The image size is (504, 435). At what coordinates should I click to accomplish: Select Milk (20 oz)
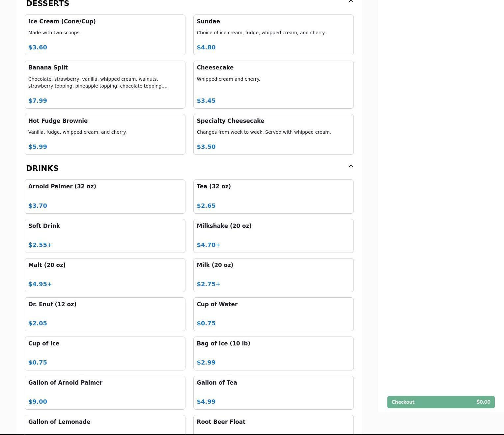273,275
